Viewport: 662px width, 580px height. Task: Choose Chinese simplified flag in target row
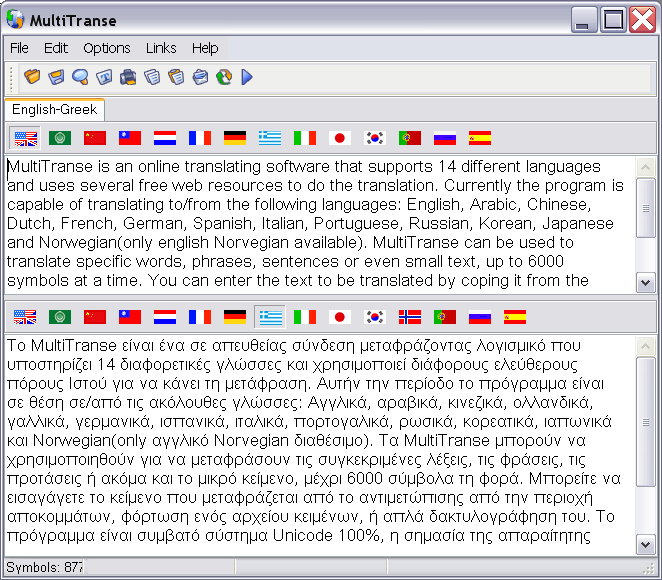[x=95, y=317]
